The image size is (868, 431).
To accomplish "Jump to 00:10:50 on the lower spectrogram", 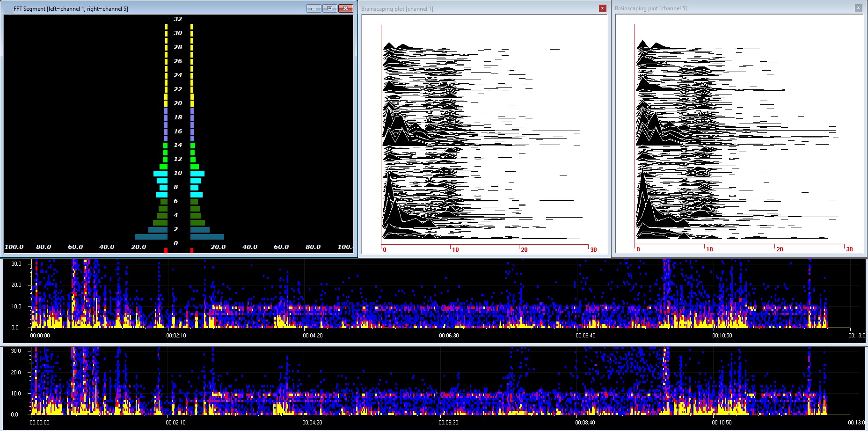I will [x=722, y=422].
